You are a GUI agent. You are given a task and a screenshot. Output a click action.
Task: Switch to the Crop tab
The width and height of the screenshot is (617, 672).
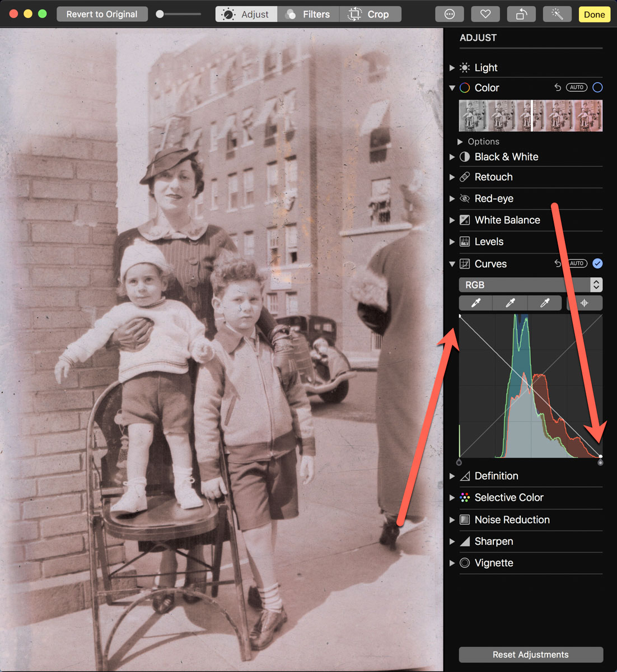[370, 14]
